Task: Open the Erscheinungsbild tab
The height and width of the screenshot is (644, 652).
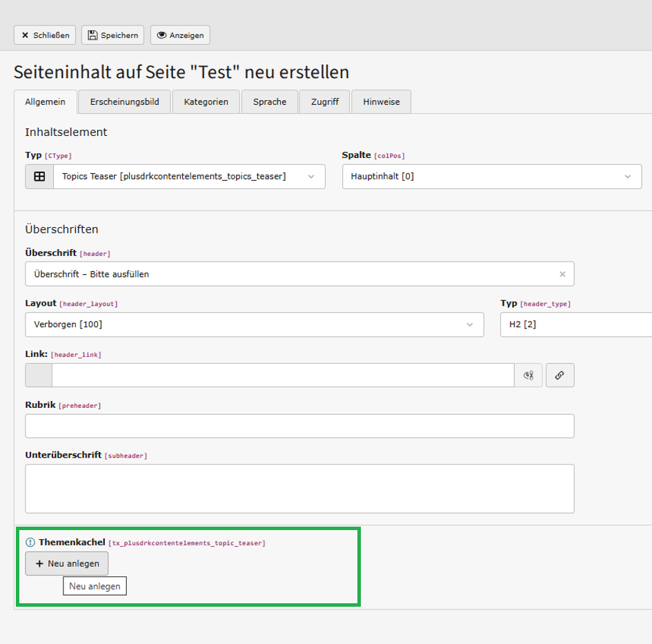Action: (125, 102)
